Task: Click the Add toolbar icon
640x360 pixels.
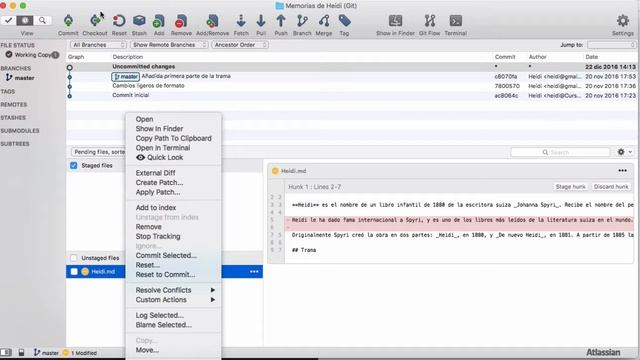Action: [159, 21]
